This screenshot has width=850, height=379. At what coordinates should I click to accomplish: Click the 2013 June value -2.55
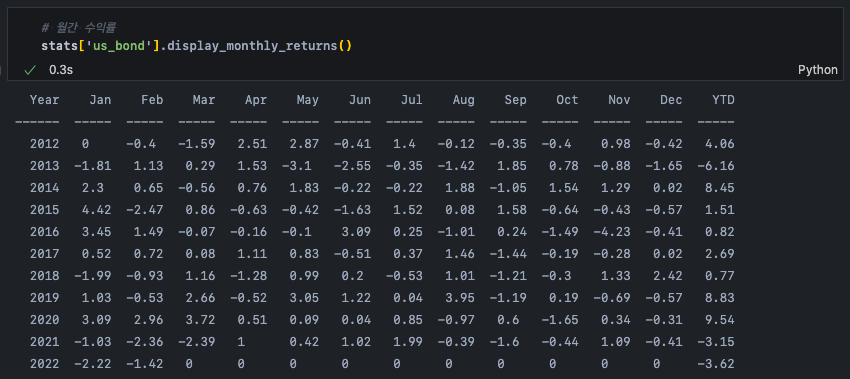352,166
